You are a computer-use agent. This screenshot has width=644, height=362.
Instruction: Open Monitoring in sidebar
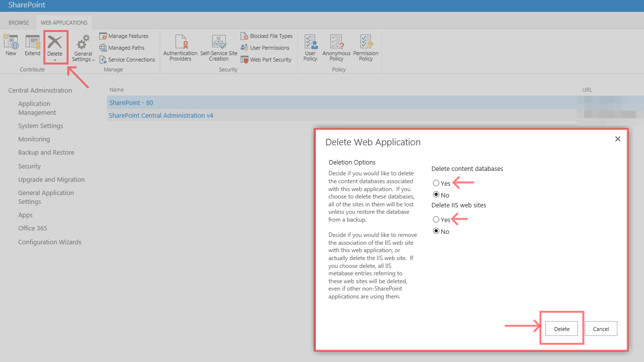point(34,139)
